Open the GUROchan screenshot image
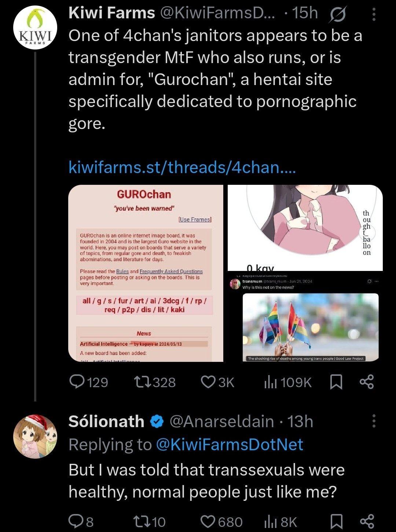Viewport: 396px width, 532px height. [x=146, y=273]
